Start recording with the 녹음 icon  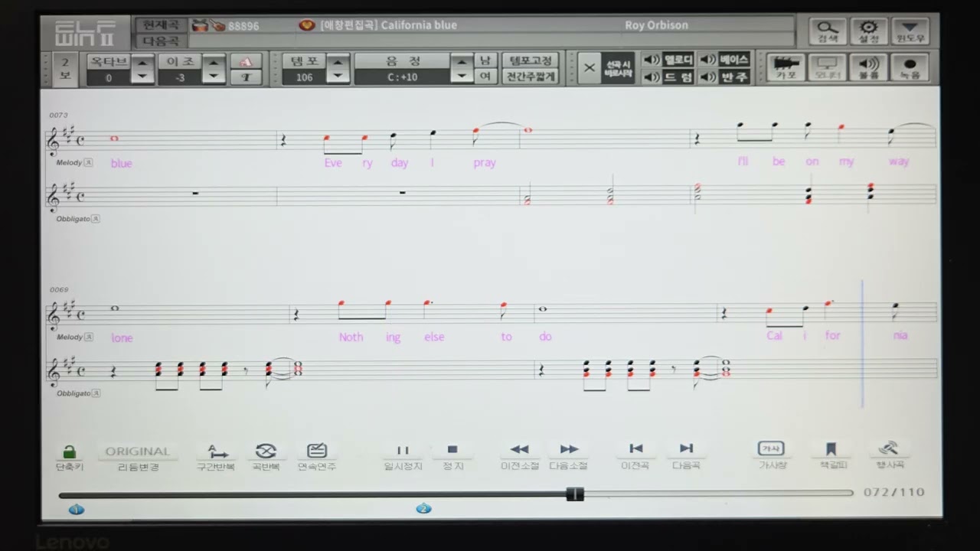click(910, 67)
